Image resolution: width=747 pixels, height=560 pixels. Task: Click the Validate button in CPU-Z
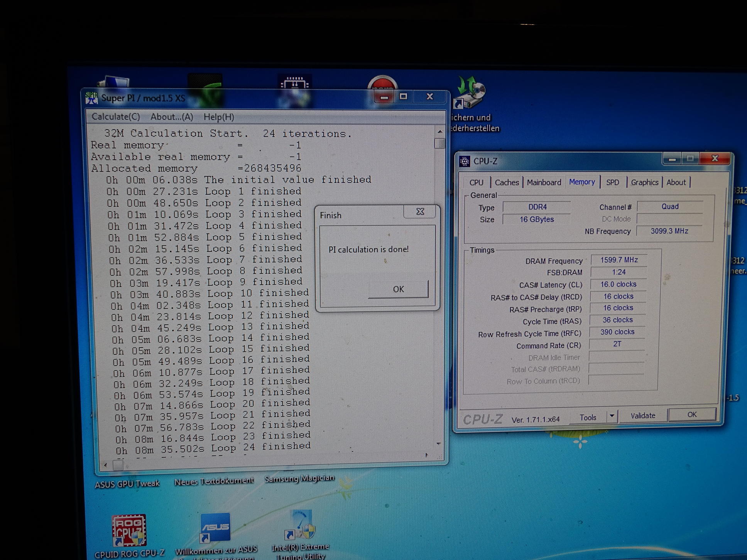[643, 416]
